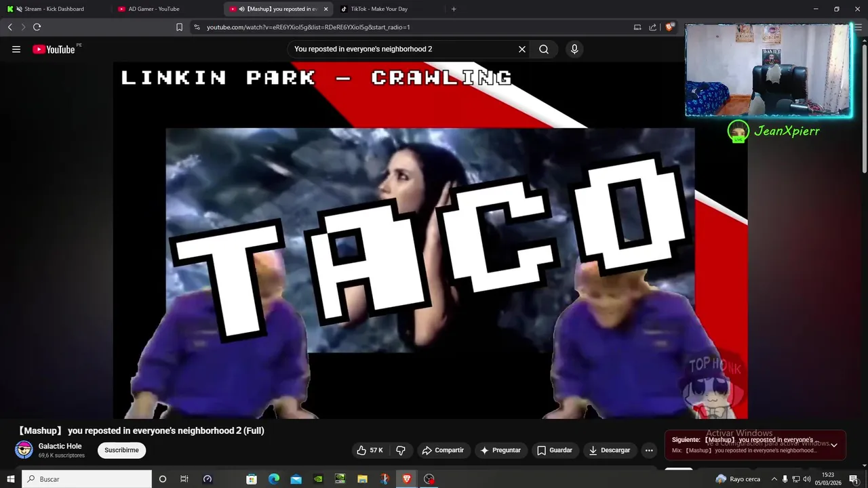
Task: Clear the YouTube search box text
Action: 522,49
